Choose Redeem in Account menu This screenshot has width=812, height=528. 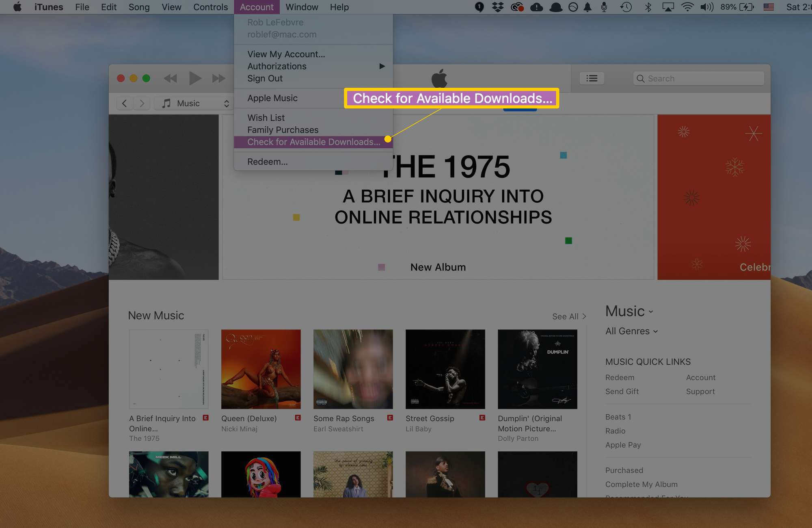[313, 162]
